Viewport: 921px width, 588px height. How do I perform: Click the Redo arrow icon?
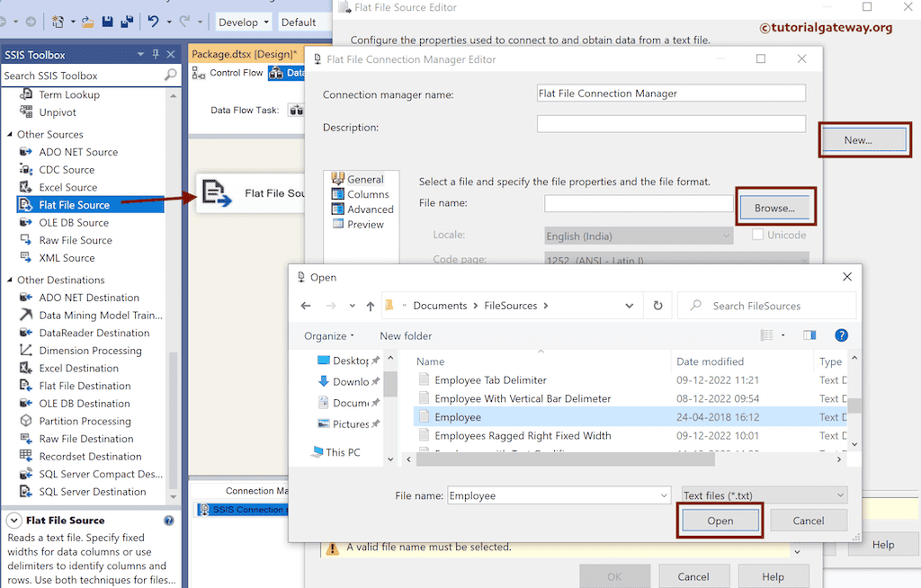tap(184, 22)
